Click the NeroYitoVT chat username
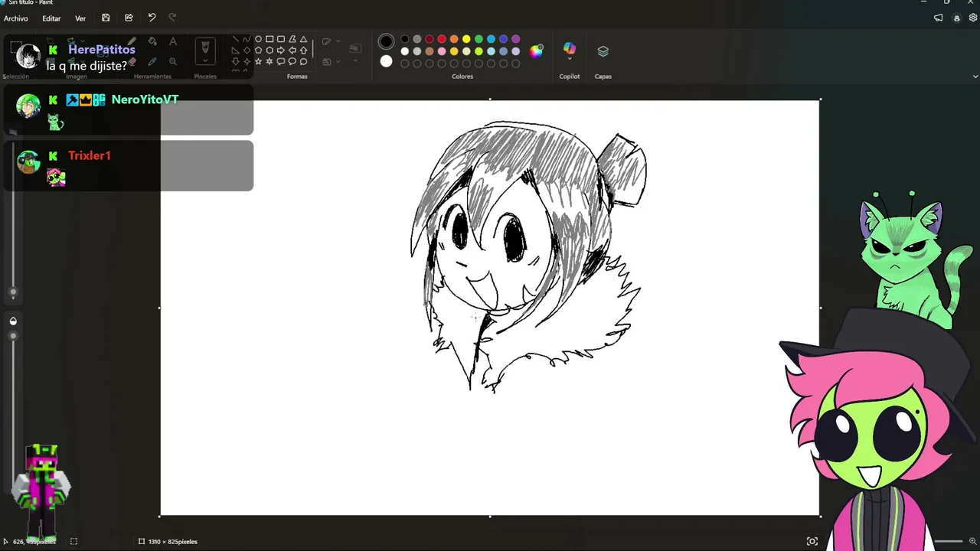 click(x=145, y=99)
